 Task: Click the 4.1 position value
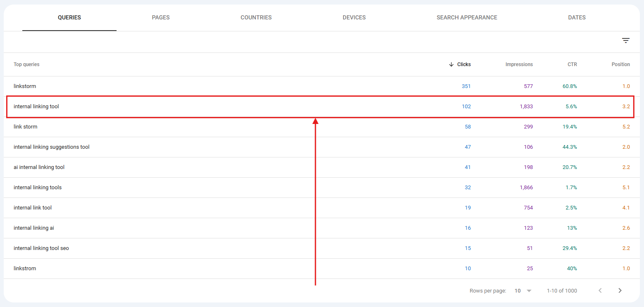pos(626,208)
